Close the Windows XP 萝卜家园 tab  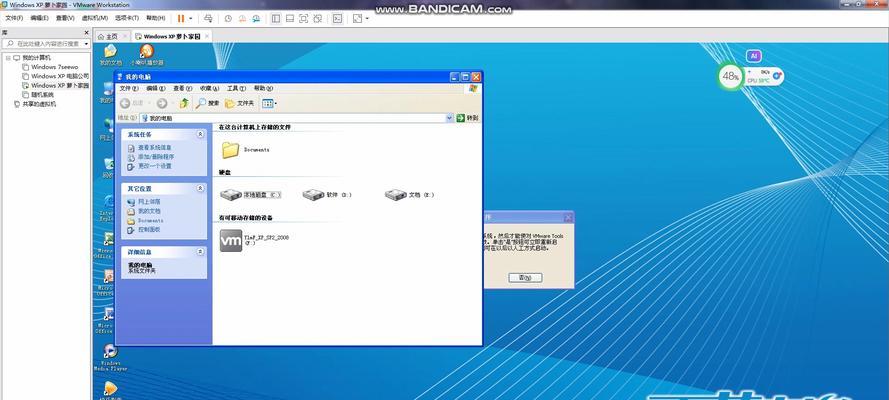pos(207,36)
